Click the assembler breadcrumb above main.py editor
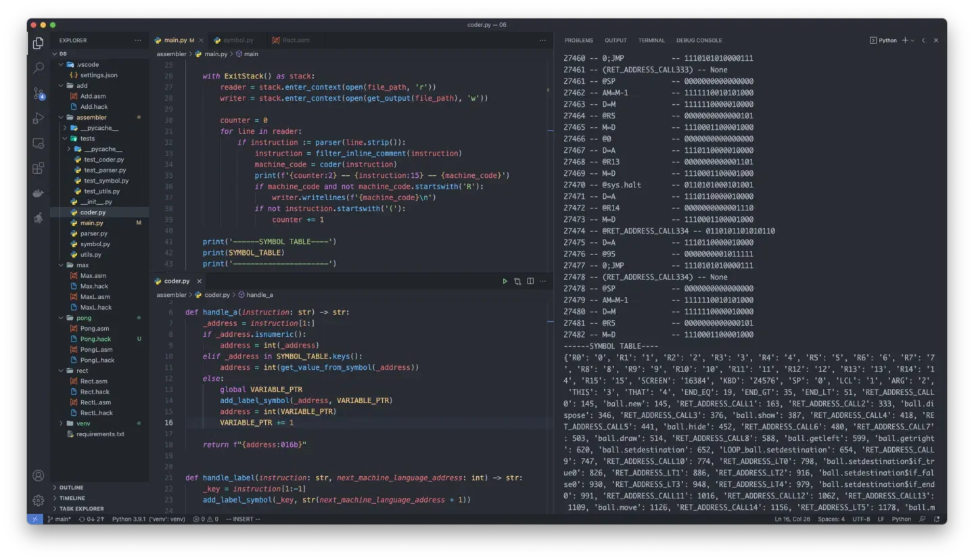The width and height of the screenshot is (974, 560). click(171, 54)
